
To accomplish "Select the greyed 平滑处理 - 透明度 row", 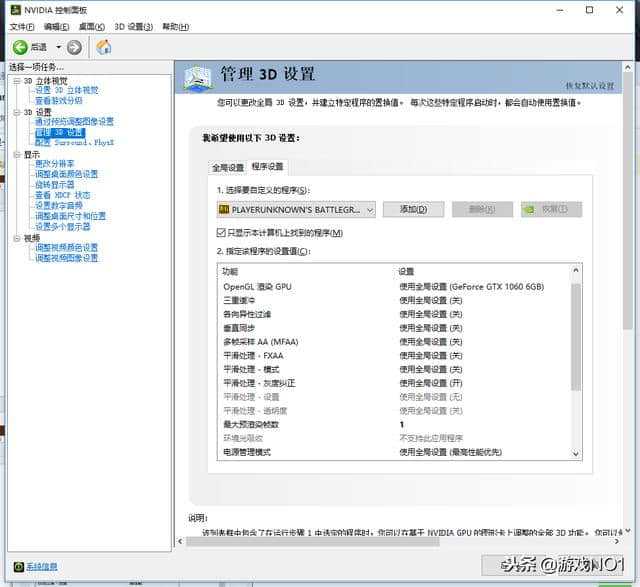I will (x=394, y=411).
